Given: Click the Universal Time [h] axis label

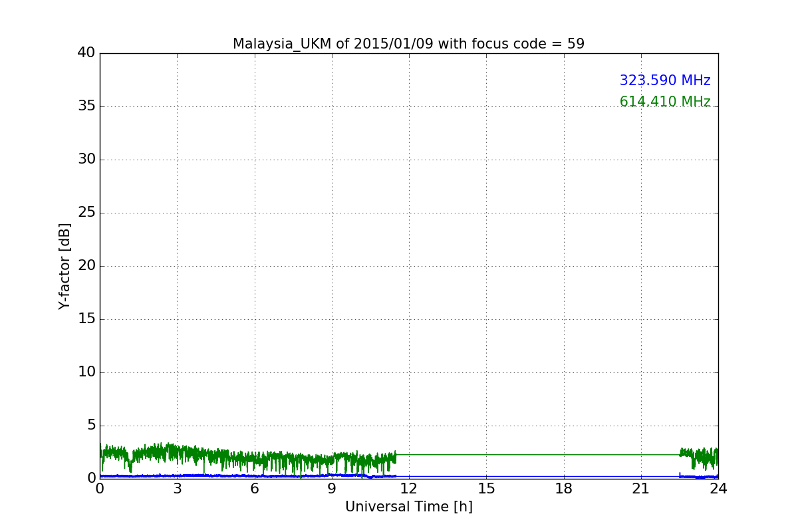Looking at the screenshot, I should coord(408,507).
